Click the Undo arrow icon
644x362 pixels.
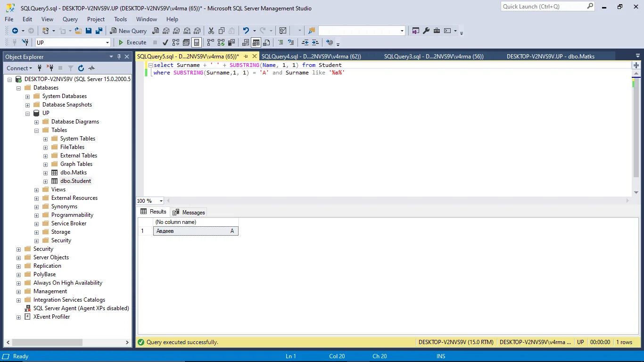[x=246, y=31]
